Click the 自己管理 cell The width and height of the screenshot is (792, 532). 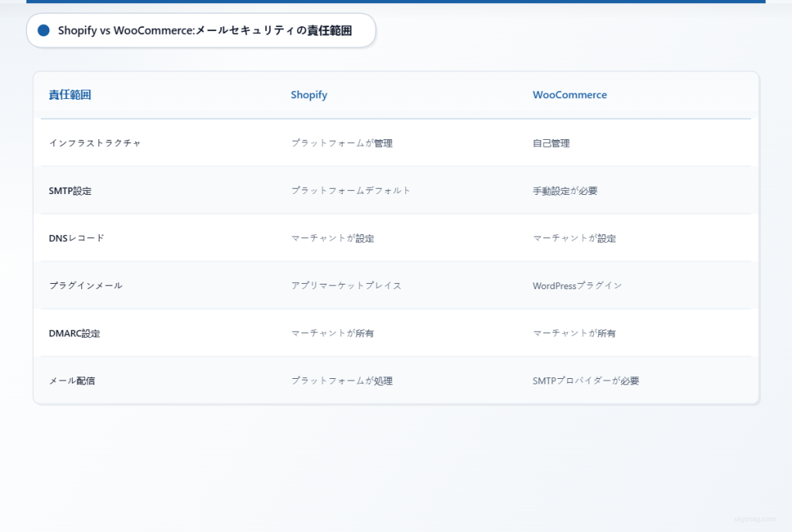point(551,143)
